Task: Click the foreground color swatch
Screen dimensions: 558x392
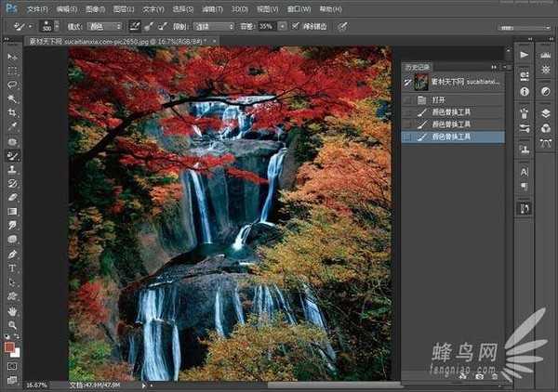Action: (x=10, y=347)
